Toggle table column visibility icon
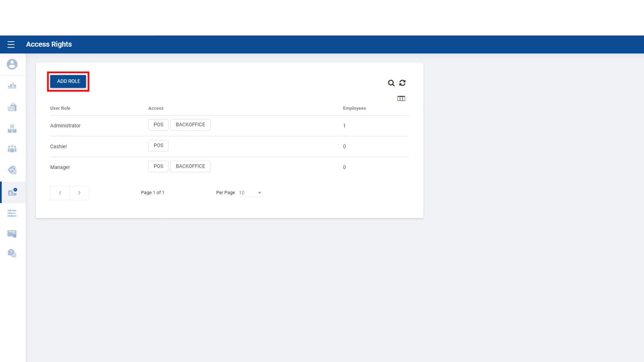644x362 pixels. coord(401,98)
